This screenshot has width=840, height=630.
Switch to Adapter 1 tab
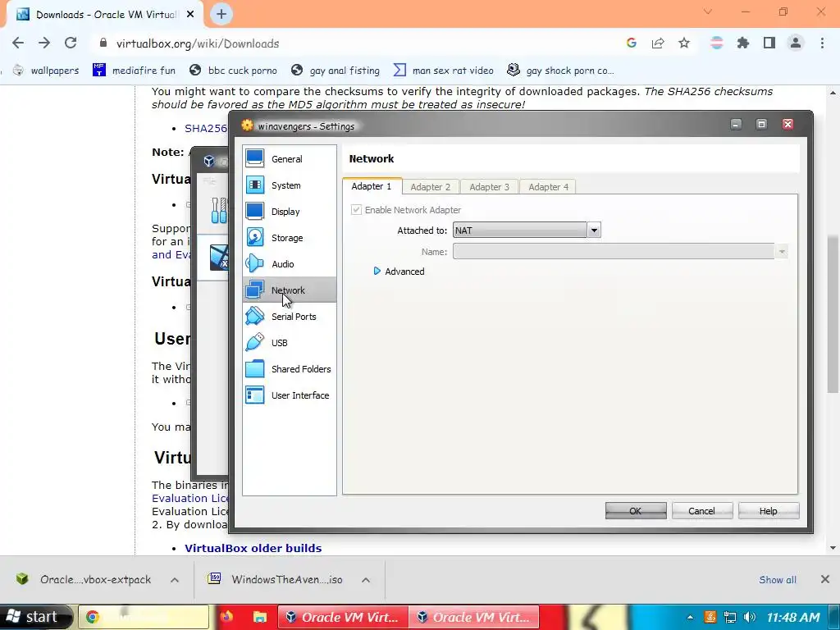pos(372,186)
